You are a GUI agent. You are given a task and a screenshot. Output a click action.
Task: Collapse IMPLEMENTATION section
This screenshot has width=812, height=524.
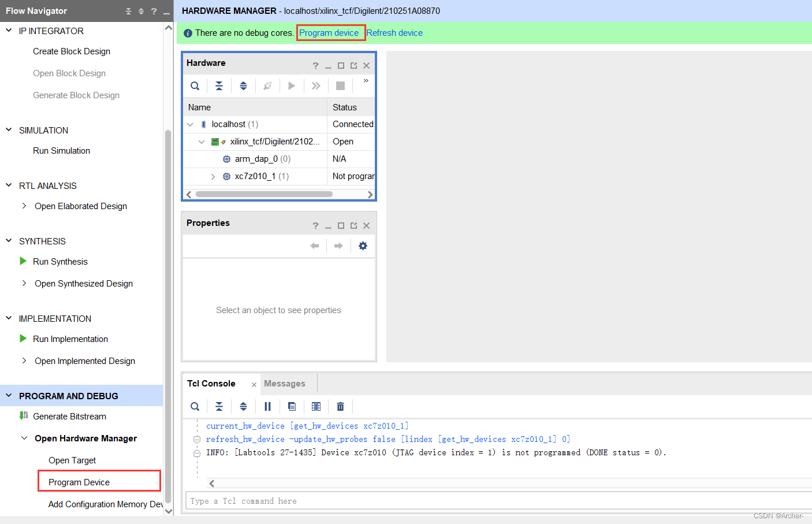[x=9, y=318]
